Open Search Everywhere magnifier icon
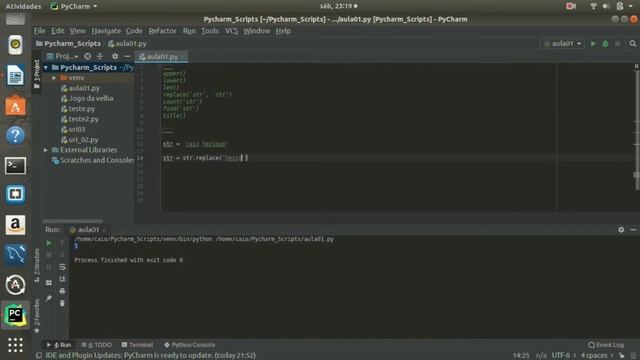The image size is (640, 360). pos(633,44)
